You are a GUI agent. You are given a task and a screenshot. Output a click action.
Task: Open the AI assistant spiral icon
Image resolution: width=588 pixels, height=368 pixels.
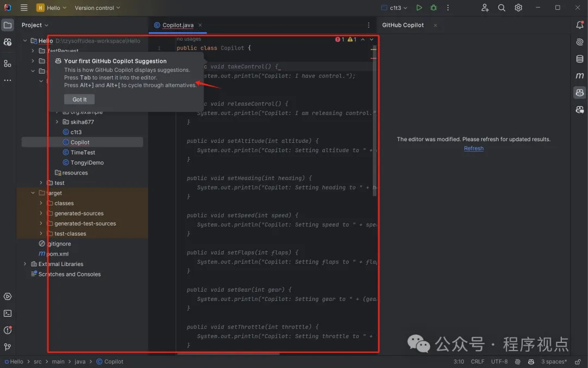tap(580, 42)
